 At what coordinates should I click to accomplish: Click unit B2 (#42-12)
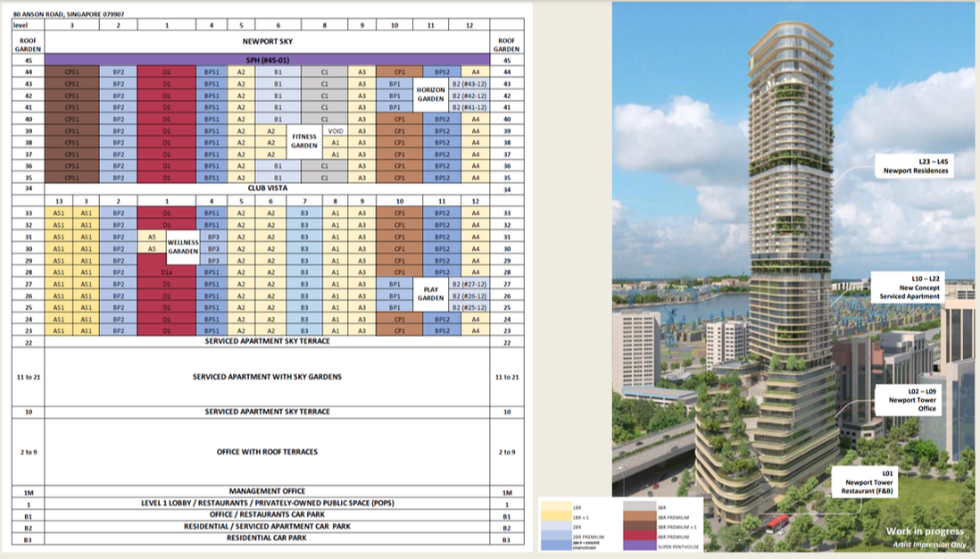[469, 96]
